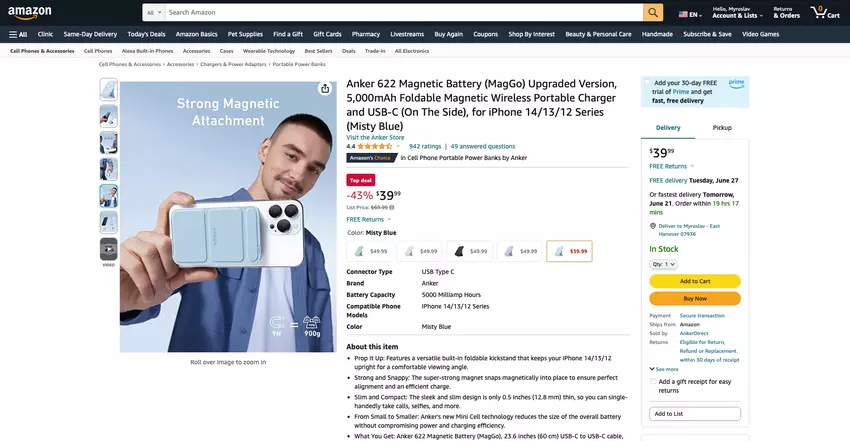Click the delivery location pin icon

(653, 226)
